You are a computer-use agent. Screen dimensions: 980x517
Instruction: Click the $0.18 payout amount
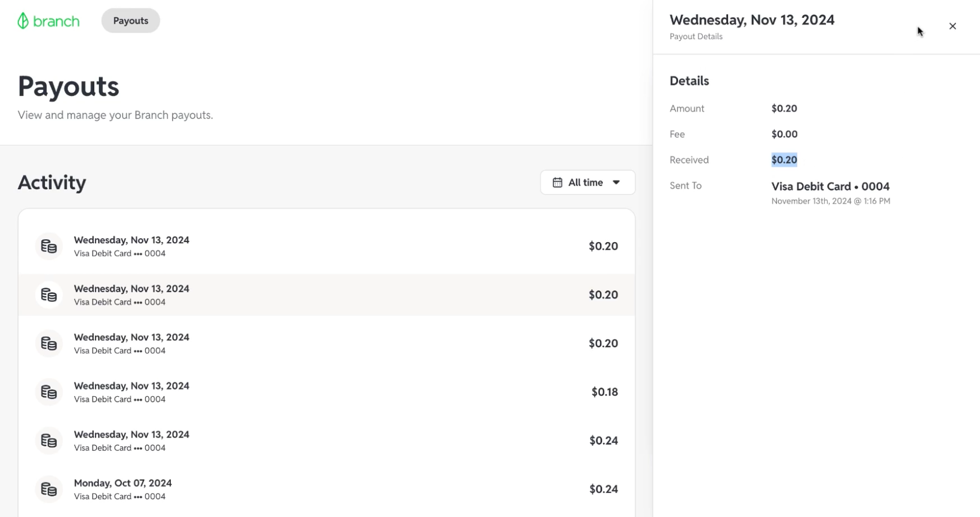[604, 392]
